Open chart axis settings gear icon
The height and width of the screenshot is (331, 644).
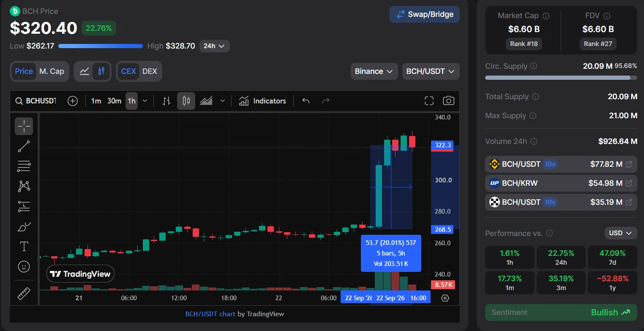coord(445,298)
